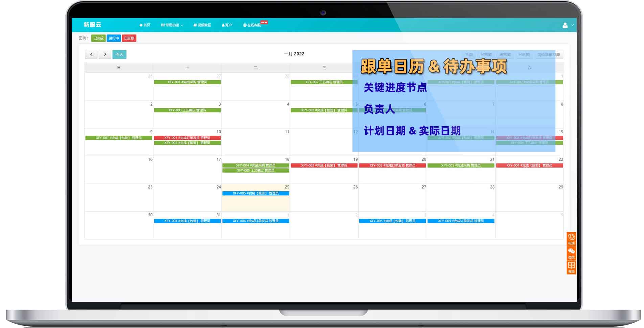Open red XFY-001 #完成订单发货 event
The height and width of the screenshot is (328, 644).
[187, 138]
